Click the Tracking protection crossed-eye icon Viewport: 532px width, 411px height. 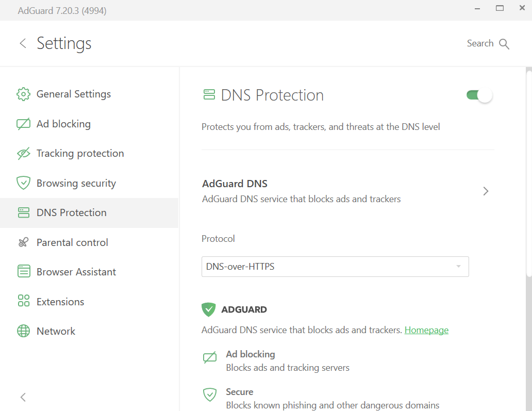coord(23,153)
